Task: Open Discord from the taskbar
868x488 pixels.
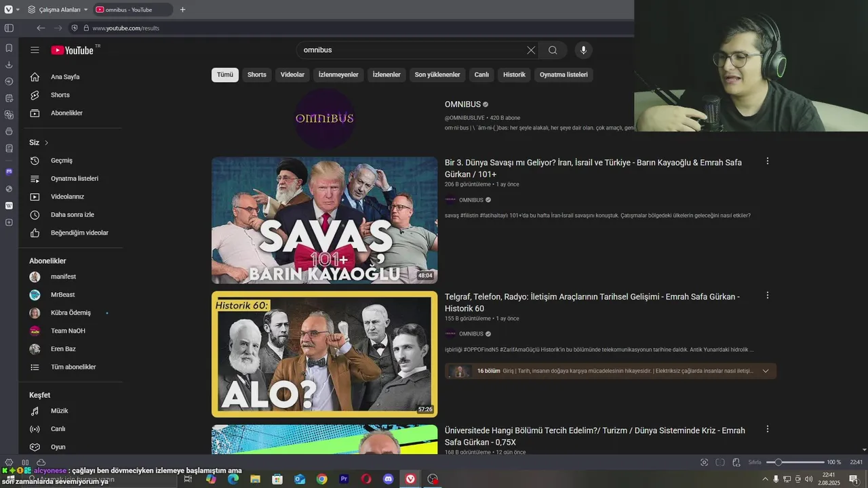Action: point(388,479)
